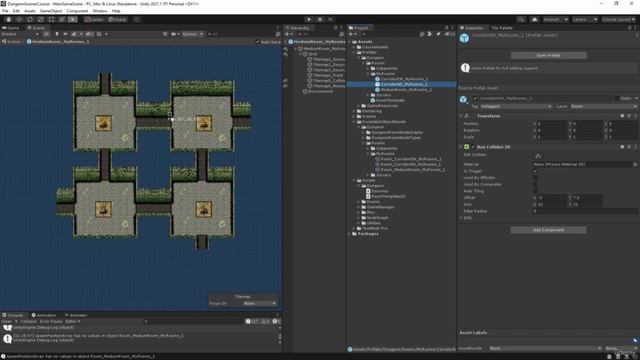Click the Edge Radius input field
The image size is (640, 360).
pyautogui.click(x=585, y=211)
